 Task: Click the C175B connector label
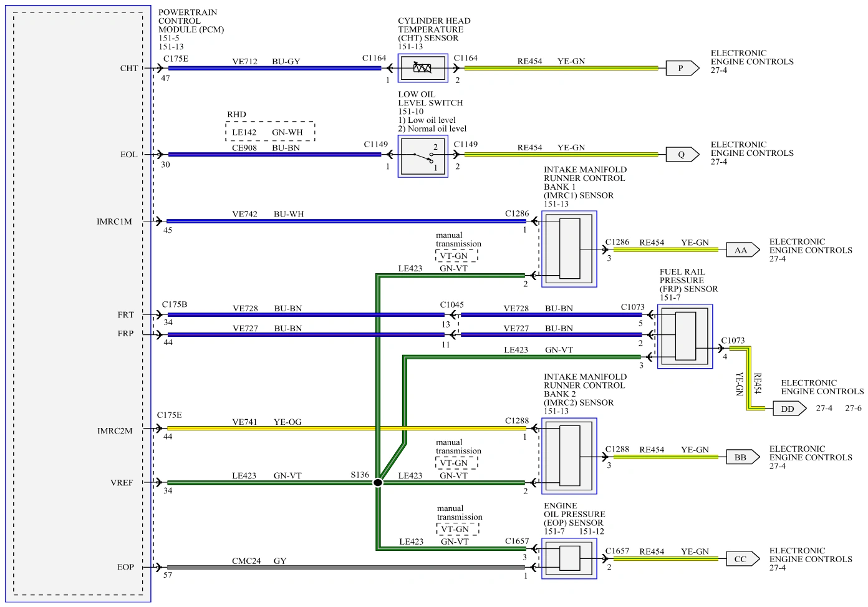[175, 304]
